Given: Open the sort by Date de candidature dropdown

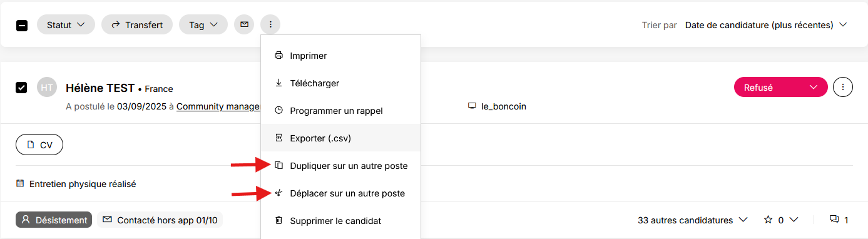Looking at the screenshot, I should (x=766, y=25).
